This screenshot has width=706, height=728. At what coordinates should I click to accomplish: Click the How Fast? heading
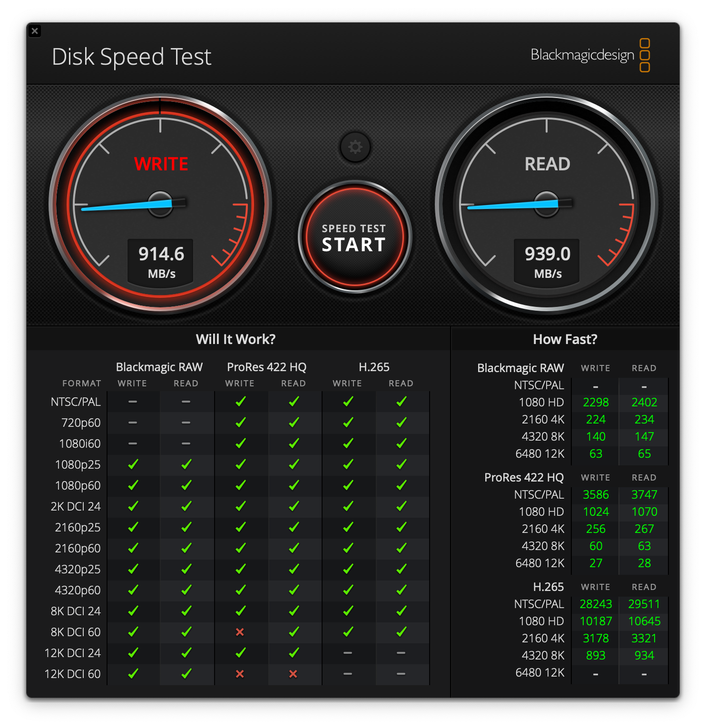pyautogui.click(x=565, y=339)
